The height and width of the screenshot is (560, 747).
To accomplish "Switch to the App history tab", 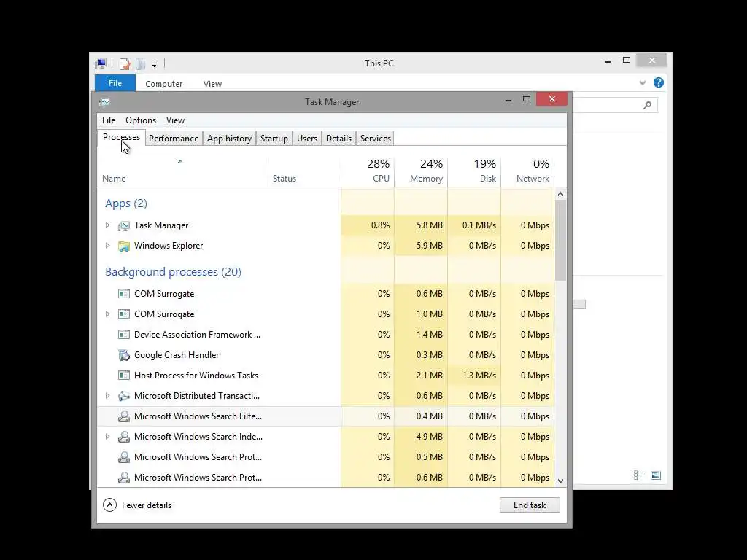I will coord(229,139).
